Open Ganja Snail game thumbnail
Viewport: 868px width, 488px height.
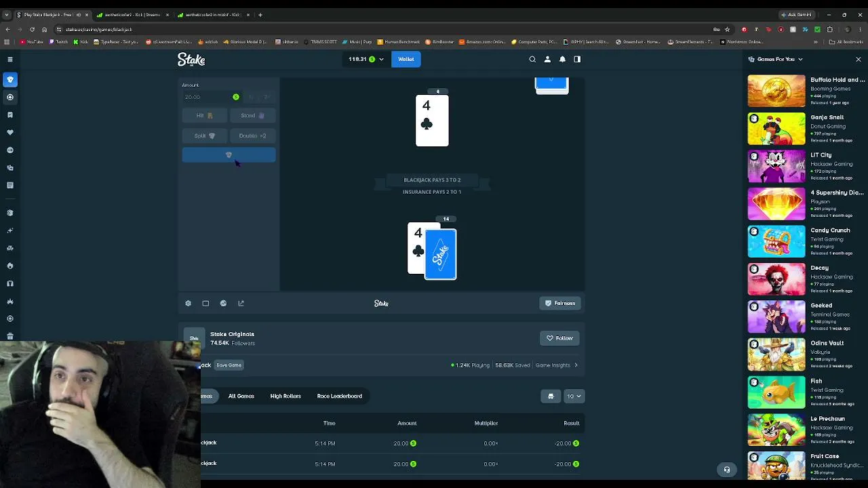tap(776, 129)
